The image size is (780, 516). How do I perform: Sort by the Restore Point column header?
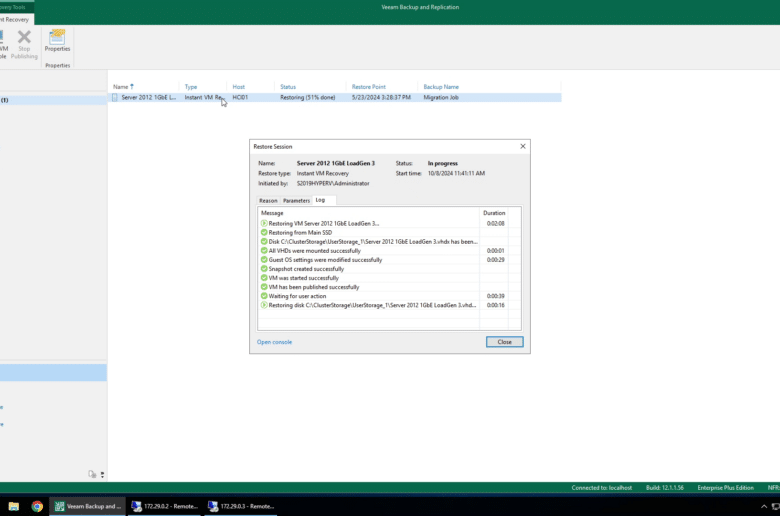click(x=382, y=87)
